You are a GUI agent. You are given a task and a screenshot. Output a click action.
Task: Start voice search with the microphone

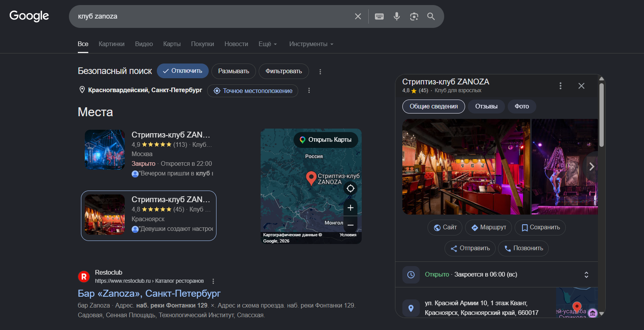397,16
